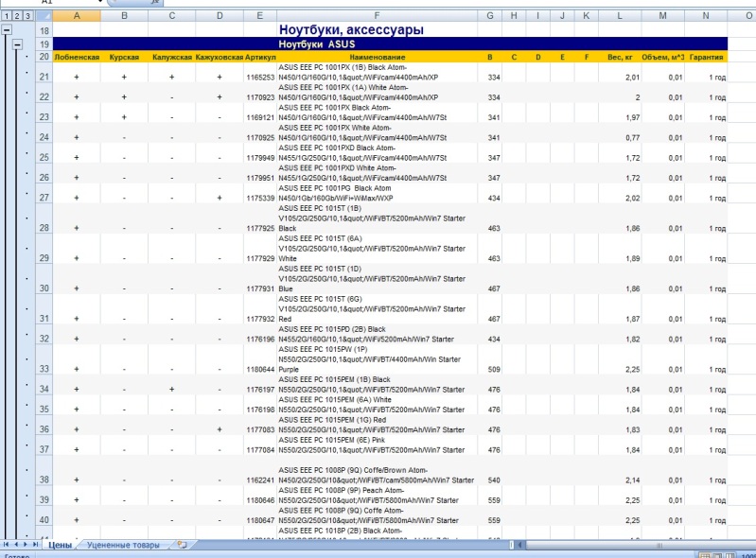
Task: Click weight 2,01 in row 21
Action: coord(633,78)
